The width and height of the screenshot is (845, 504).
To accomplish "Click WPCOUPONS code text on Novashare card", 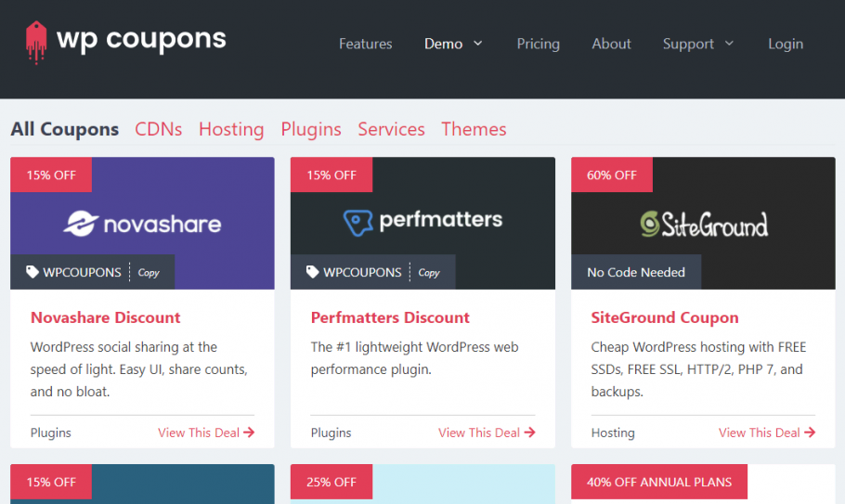I will coord(82,273).
